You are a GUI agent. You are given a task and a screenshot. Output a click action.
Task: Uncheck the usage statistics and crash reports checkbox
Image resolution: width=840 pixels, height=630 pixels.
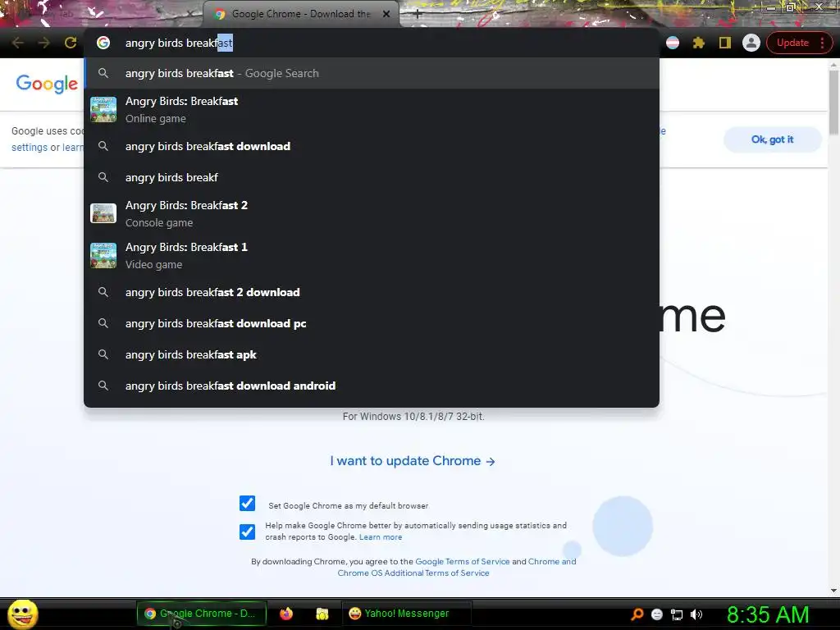(247, 532)
